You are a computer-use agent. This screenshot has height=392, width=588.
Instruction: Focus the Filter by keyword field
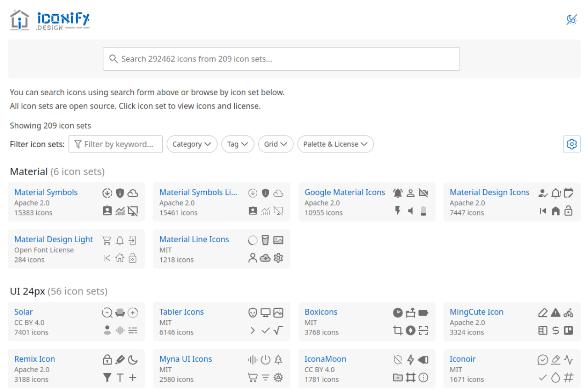coord(116,144)
